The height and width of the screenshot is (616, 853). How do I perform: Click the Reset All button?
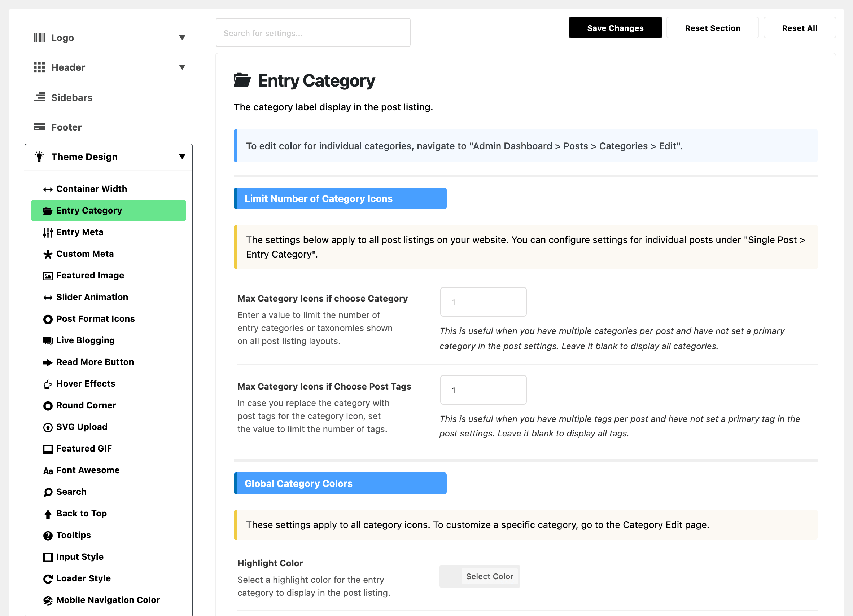pos(799,28)
